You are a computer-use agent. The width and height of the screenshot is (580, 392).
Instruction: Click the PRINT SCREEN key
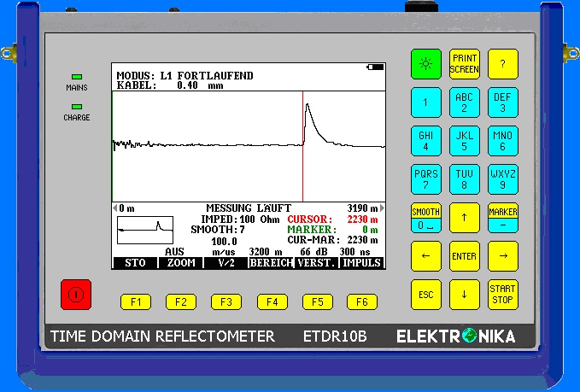464,64
